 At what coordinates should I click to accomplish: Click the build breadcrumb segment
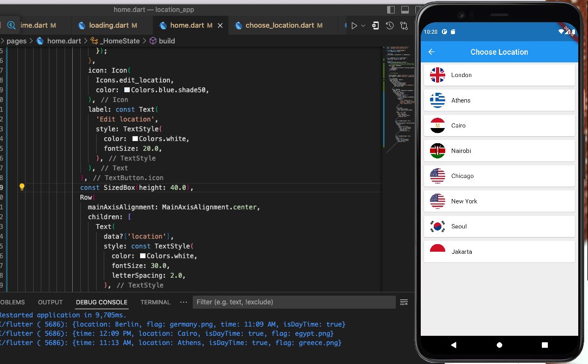167,41
